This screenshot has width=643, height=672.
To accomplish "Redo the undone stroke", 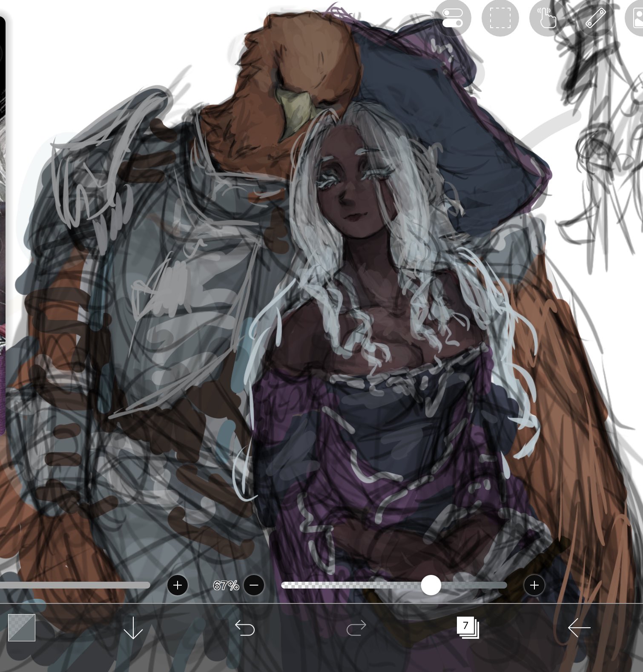I will click(x=356, y=628).
